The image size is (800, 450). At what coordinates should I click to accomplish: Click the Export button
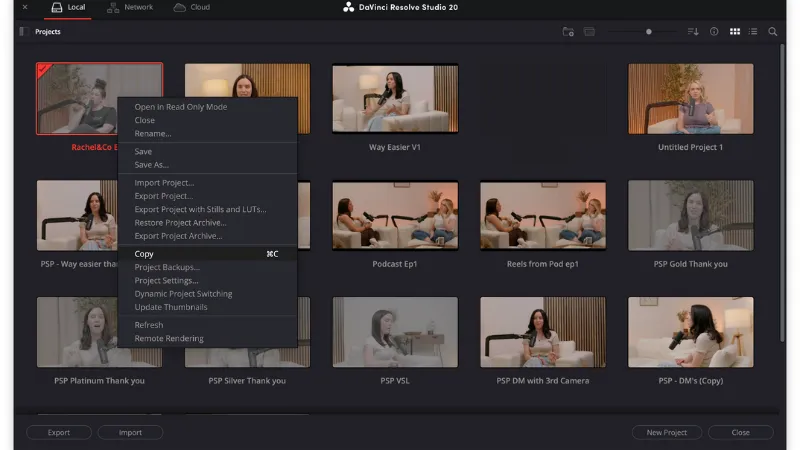click(x=59, y=432)
